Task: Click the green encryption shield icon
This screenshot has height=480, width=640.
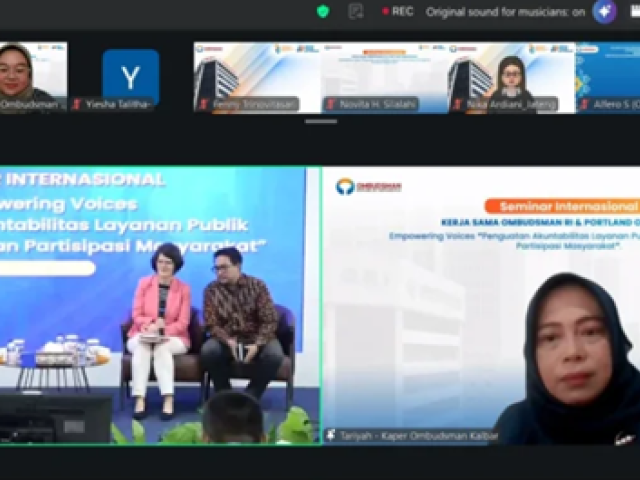Action: pos(323,11)
